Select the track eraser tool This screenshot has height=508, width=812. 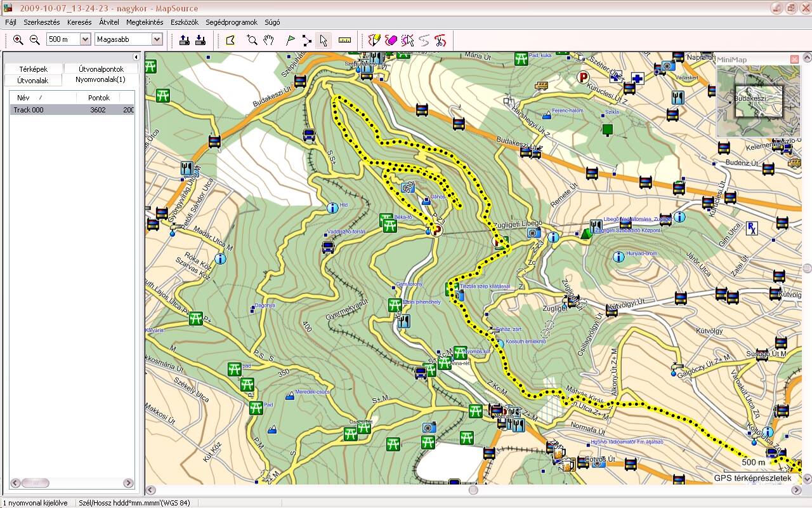point(391,40)
